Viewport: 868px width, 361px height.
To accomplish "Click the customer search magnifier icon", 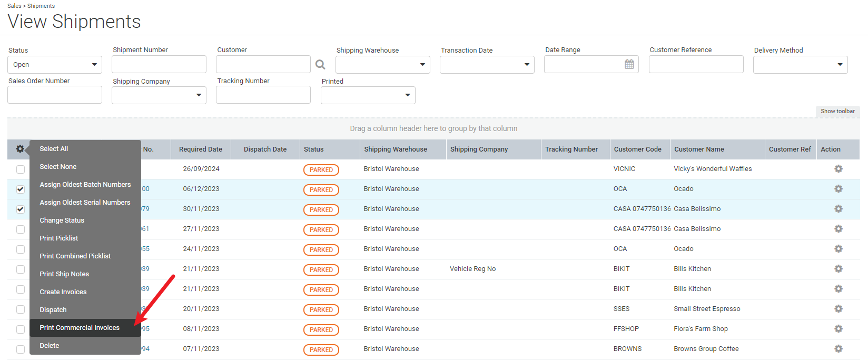I will pyautogui.click(x=320, y=65).
